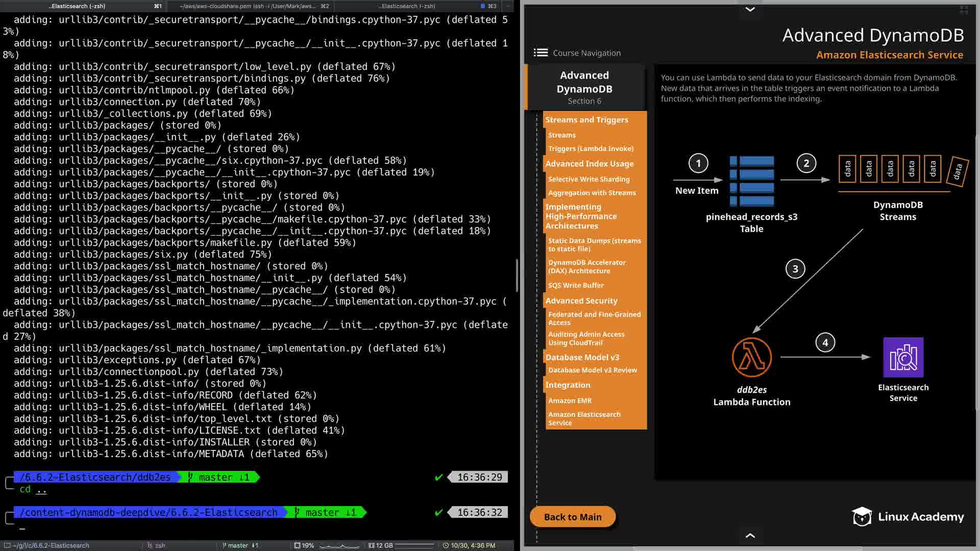Switch to the aws-cloudshare.pem ssh tab
The height and width of the screenshot is (551, 980).
(254, 6)
